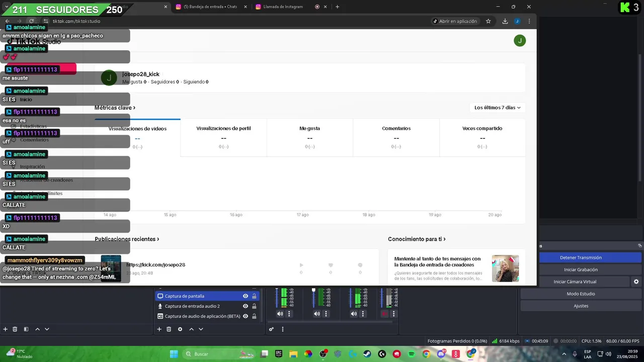Expand Métricas clave section
Image resolution: width=644 pixels, height=362 pixels.
(x=115, y=108)
